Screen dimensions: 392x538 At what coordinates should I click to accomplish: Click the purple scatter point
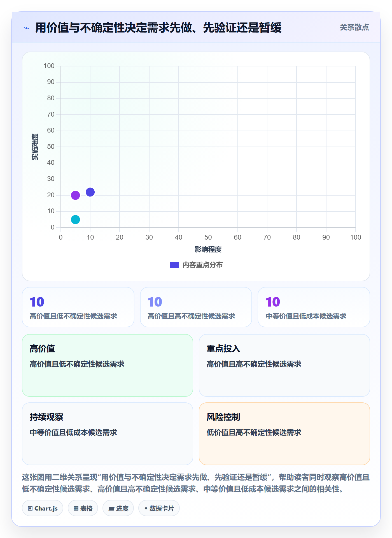[75, 195]
